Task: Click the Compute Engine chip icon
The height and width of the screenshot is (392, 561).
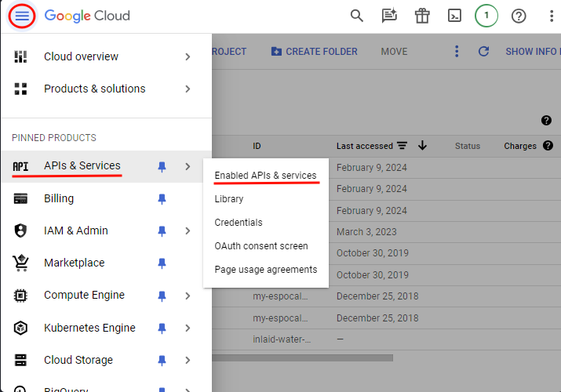Action: 20,296
